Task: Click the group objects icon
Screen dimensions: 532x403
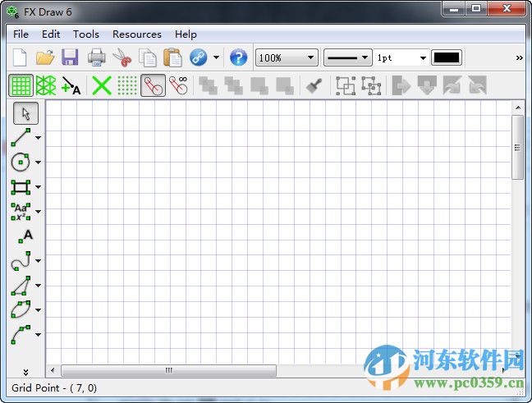Action: click(x=346, y=85)
